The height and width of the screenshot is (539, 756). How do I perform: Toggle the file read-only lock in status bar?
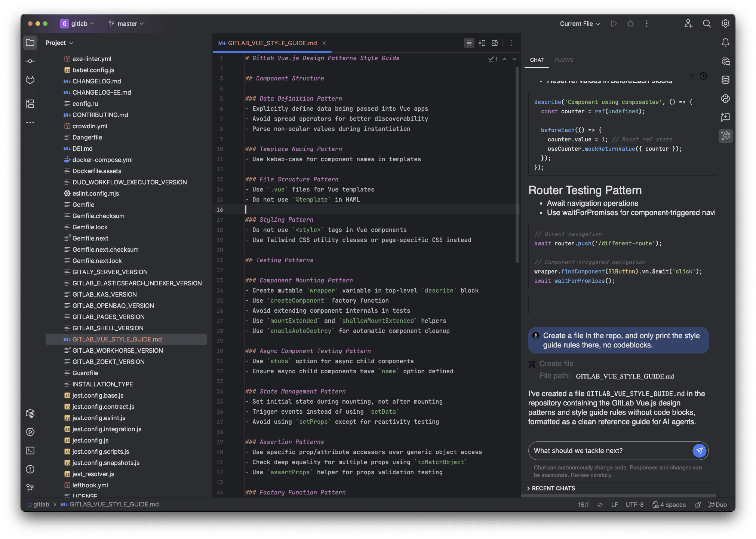pyautogui.click(x=698, y=505)
